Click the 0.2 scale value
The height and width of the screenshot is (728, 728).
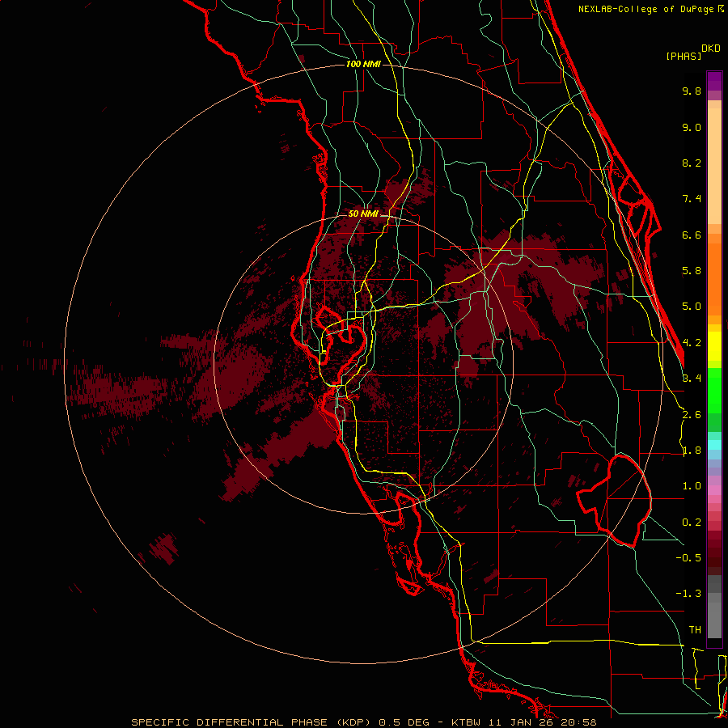click(x=692, y=523)
